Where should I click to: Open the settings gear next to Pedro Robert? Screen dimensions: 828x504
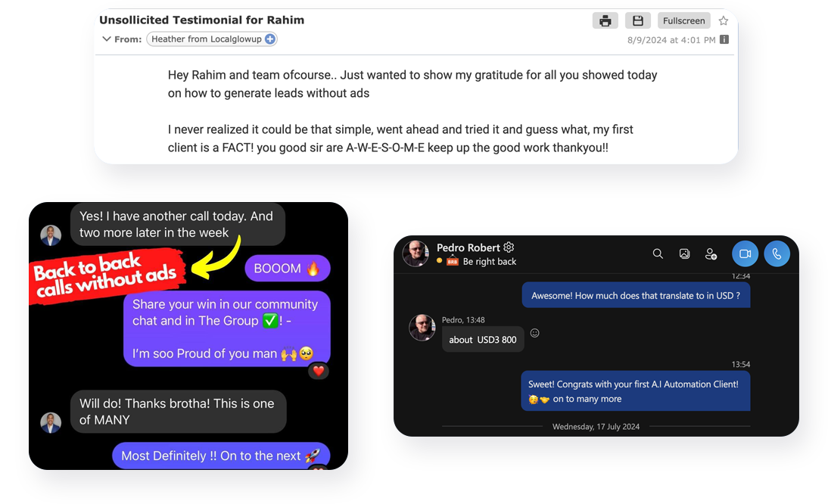tap(509, 247)
